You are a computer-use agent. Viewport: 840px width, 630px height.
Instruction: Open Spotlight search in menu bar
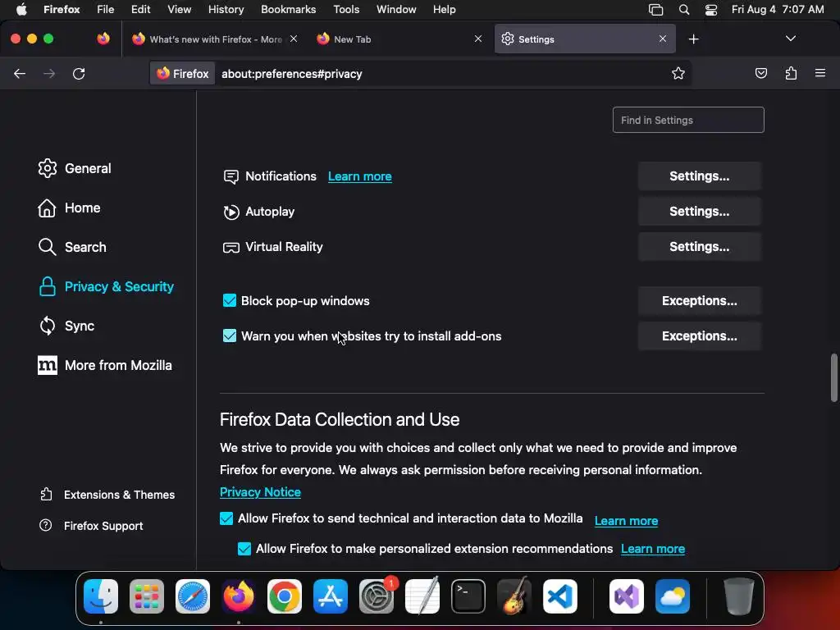pos(684,10)
